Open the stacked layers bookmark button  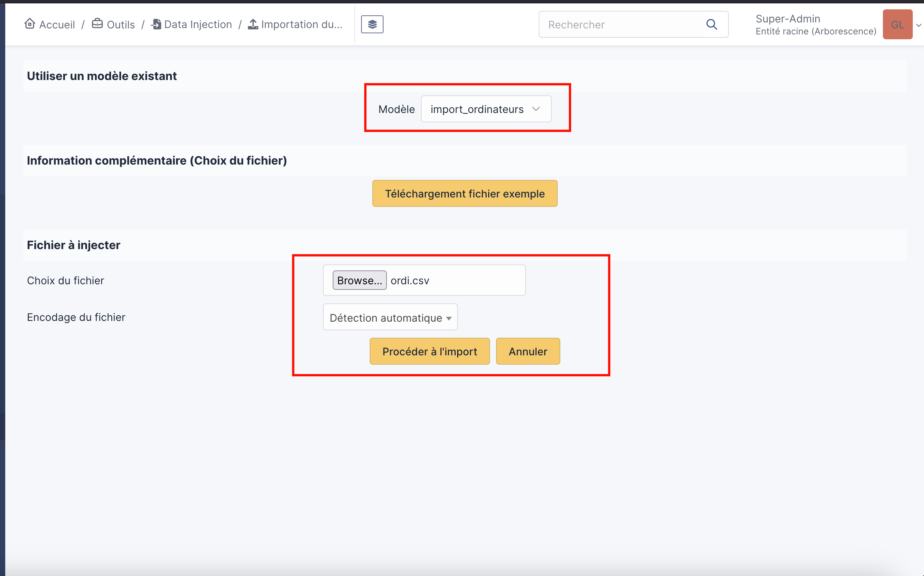pos(372,24)
